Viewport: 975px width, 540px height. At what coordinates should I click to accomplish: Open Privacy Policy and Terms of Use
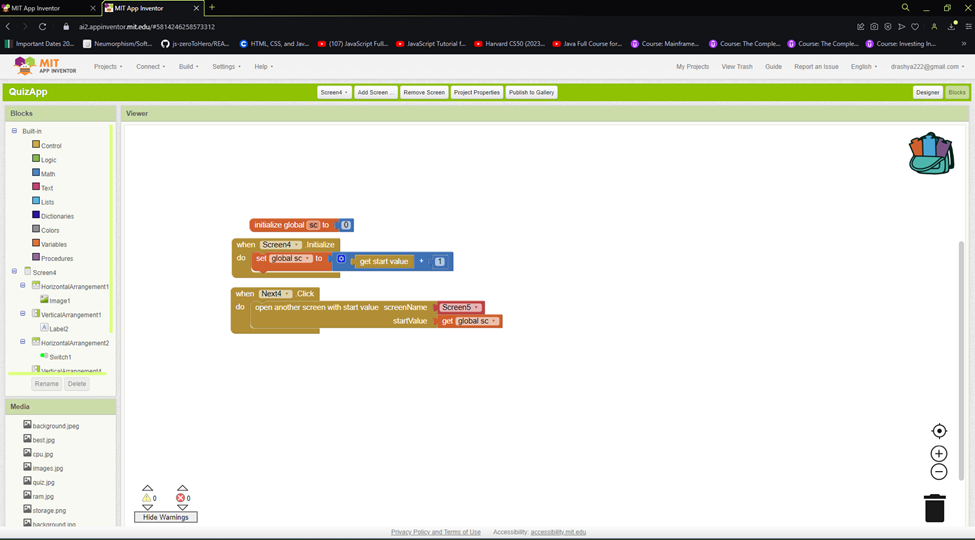[x=436, y=532]
